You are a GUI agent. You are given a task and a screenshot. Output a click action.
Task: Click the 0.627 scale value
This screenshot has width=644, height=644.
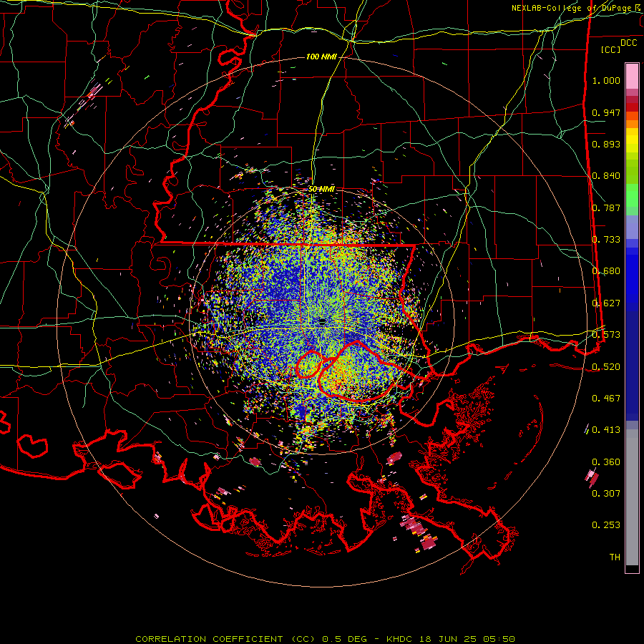(606, 303)
